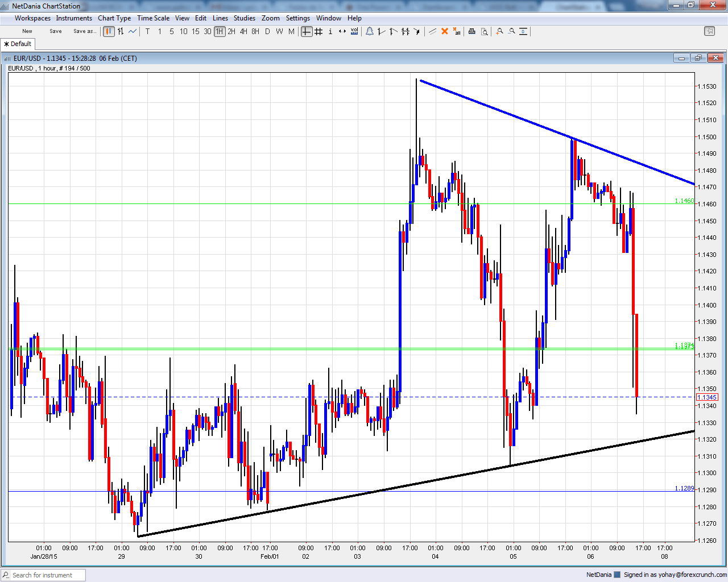Click the delete all lines icon
Screen dimensions: 728x582
(457, 31)
